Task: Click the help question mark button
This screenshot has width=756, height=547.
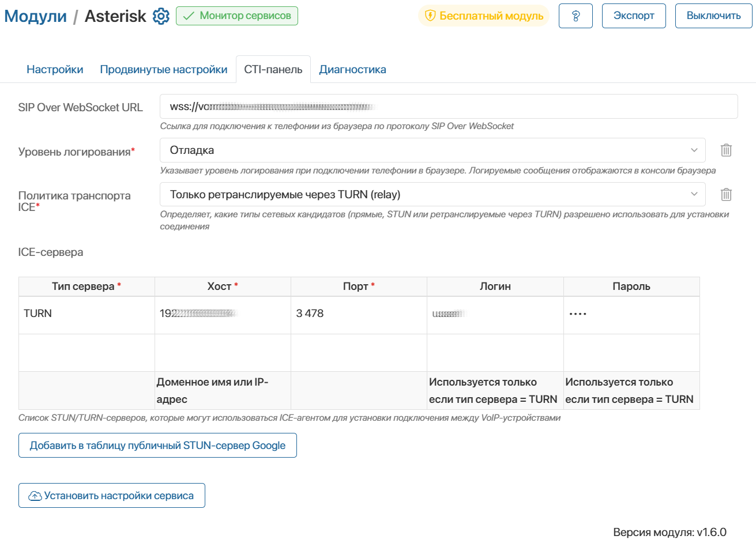Action: (576, 16)
